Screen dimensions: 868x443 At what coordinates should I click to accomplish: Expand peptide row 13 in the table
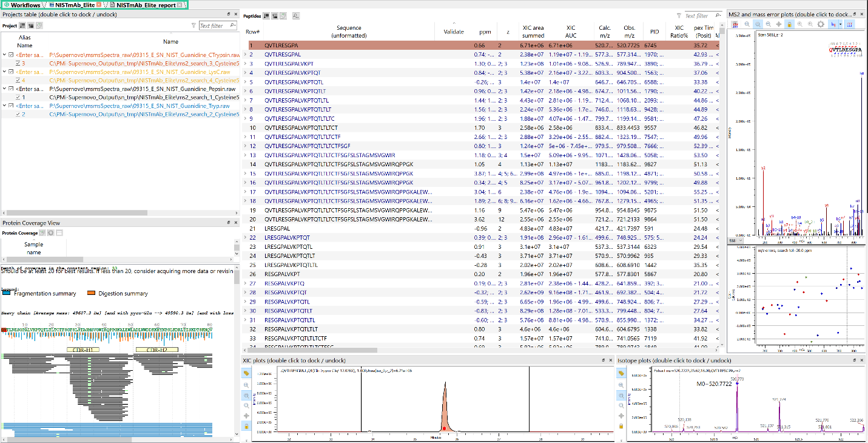[x=246, y=155]
